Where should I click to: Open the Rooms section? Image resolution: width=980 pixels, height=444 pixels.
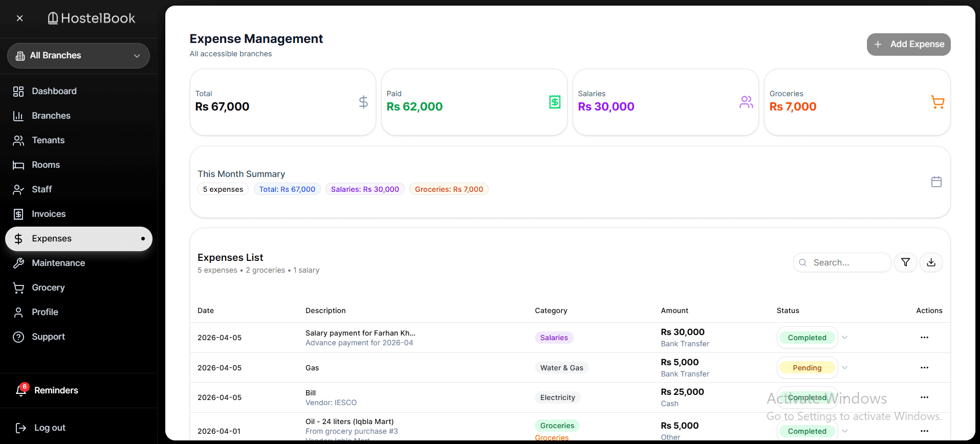[78, 165]
